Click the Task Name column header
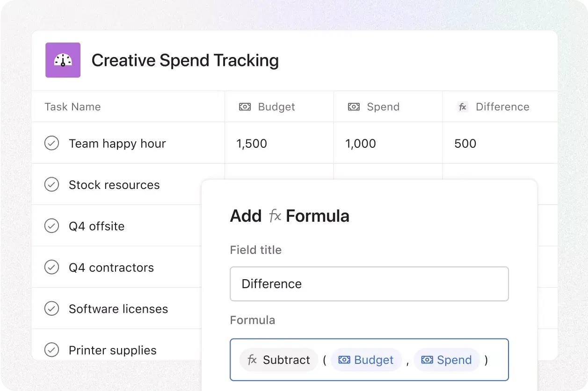588x391 pixels. tap(73, 107)
